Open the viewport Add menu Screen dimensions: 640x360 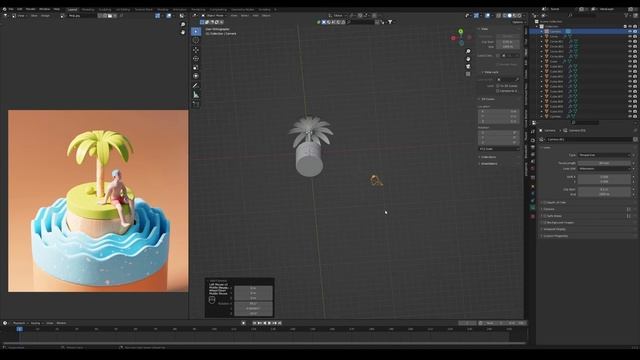[256, 16]
